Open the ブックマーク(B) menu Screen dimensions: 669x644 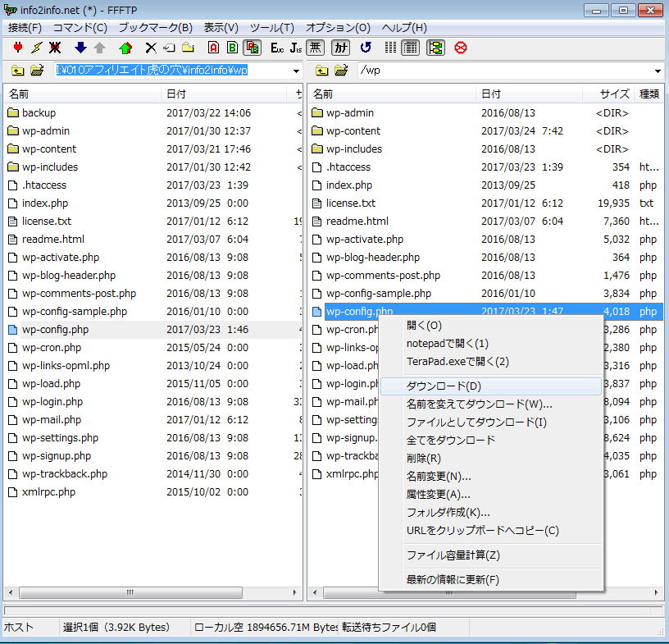156,28
